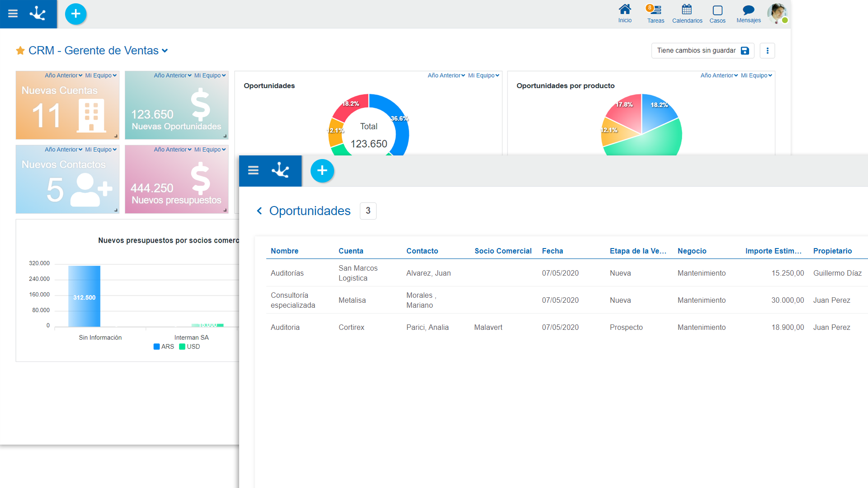
Task: Go to Inicio home icon
Action: pos(625,14)
